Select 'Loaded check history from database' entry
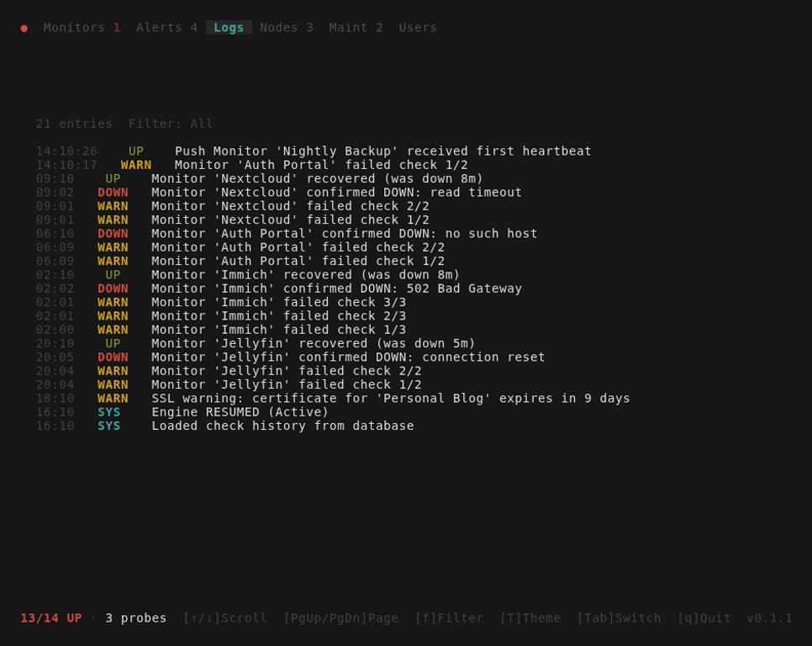The width and height of the screenshot is (812, 646). click(x=224, y=426)
